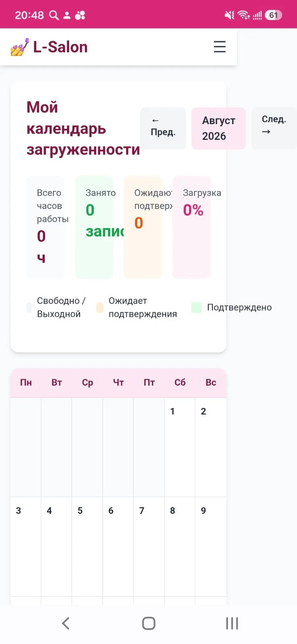This screenshot has width=297, height=644.
Task: Open the hamburger menu
Action: [220, 47]
